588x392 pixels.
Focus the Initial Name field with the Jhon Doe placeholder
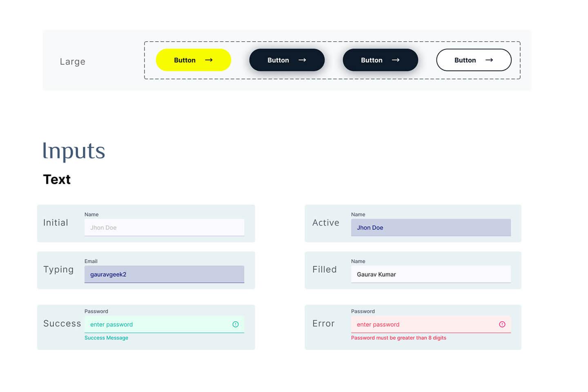(164, 228)
